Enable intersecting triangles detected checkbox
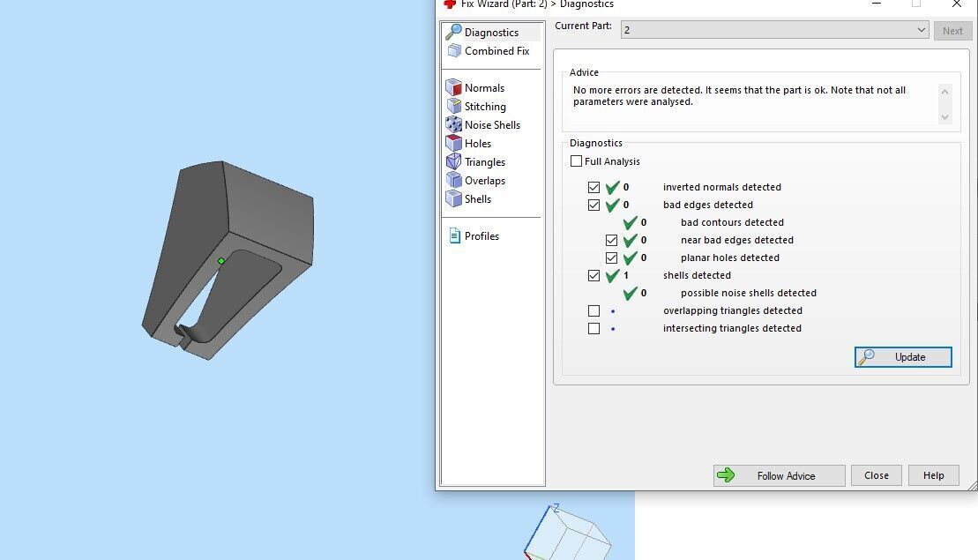This screenshot has height=560, width=978. point(594,328)
